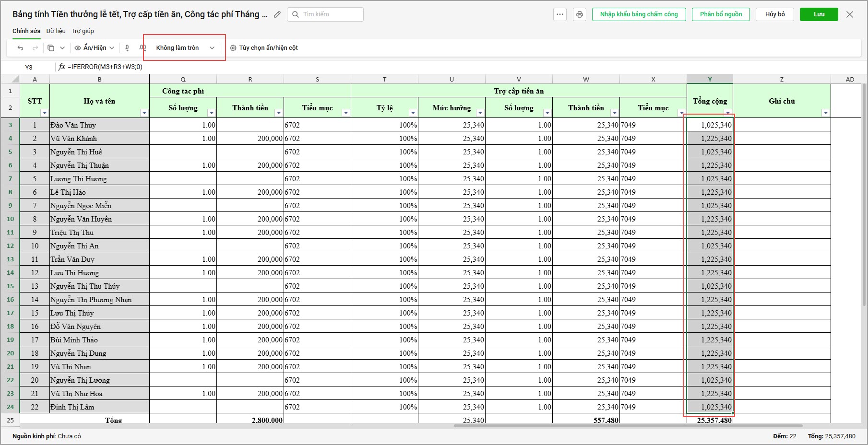Click the green Lưu button
Image resolution: width=868 pixels, height=445 pixels.
coord(819,14)
